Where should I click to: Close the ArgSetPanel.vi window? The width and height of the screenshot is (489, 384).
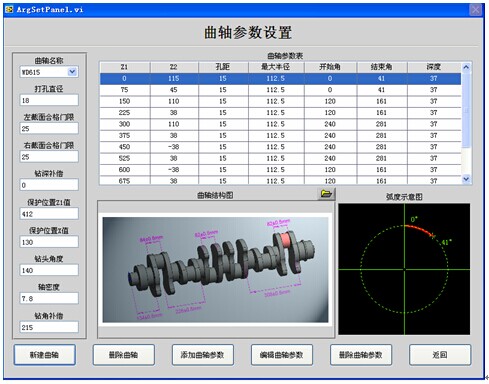pyautogui.click(x=476, y=10)
